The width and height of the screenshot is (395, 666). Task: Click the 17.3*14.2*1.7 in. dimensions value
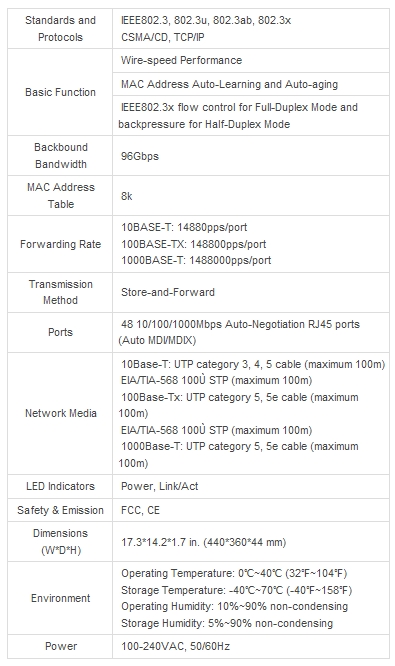203,542
